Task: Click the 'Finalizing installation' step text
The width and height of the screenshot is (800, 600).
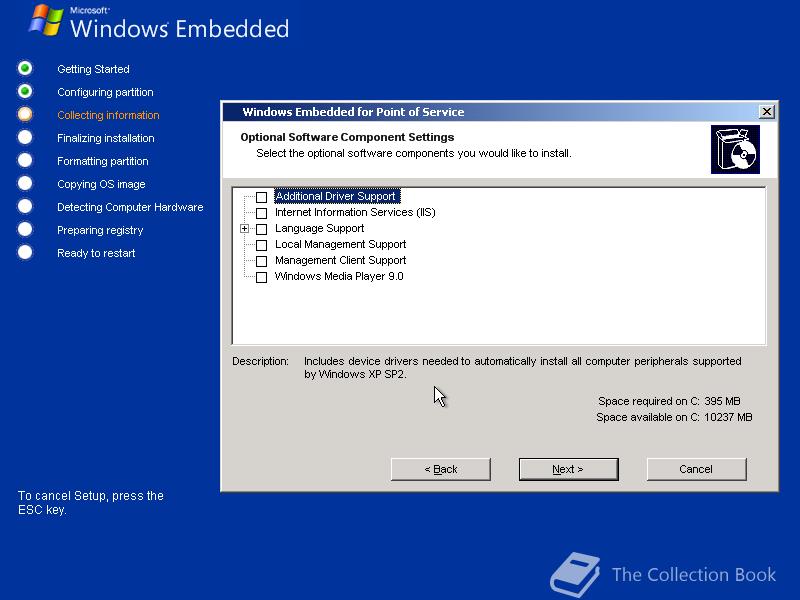Action: click(106, 138)
